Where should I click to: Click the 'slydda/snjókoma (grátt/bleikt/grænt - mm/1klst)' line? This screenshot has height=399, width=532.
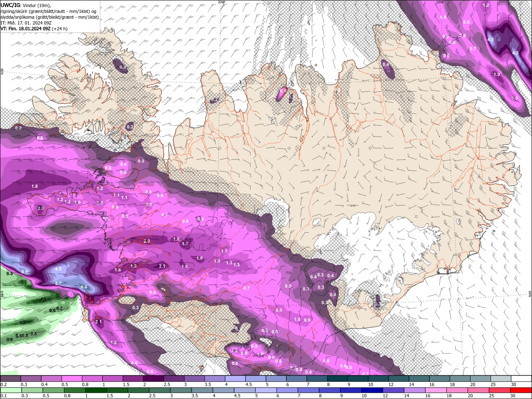(49, 17)
